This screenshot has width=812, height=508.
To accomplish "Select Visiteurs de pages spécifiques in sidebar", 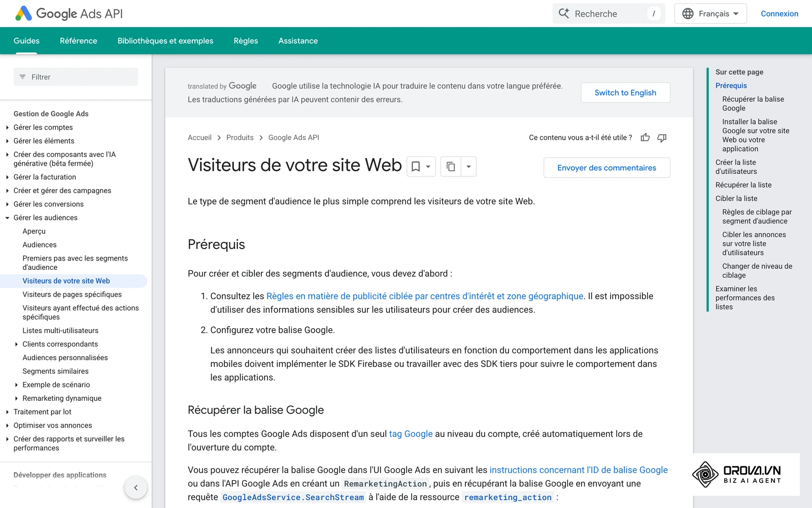I will click(72, 295).
